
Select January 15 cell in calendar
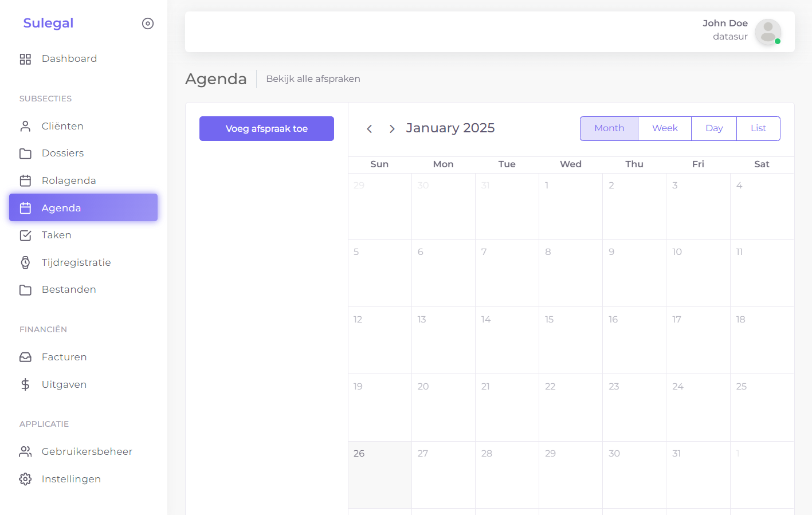coord(570,340)
